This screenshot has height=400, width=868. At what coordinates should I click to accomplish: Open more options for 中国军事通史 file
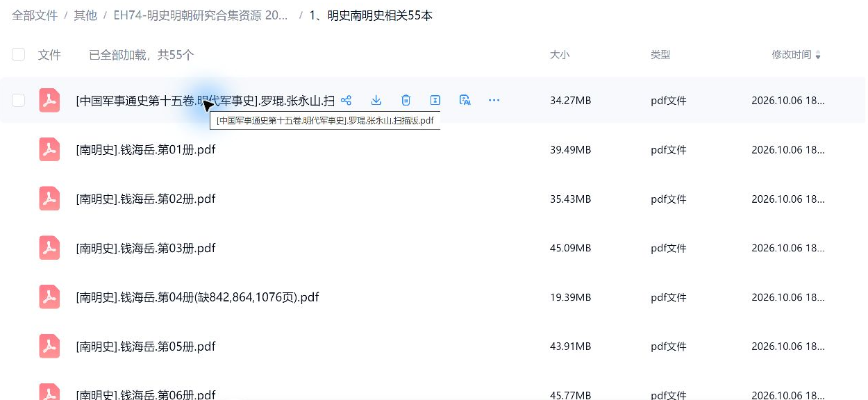(494, 100)
